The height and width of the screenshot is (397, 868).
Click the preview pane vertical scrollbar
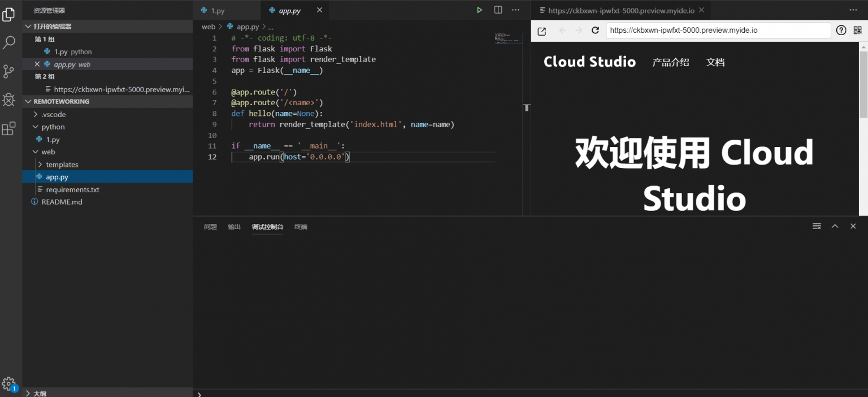click(863, 85)
